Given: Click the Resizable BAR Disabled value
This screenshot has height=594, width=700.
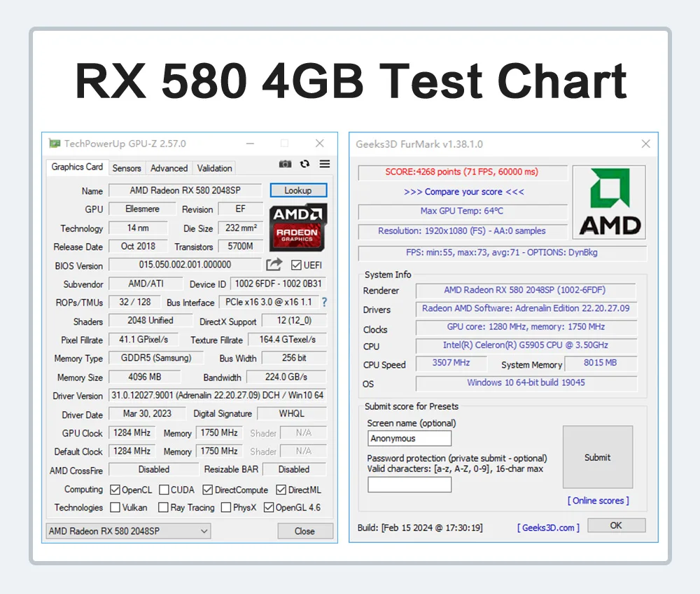Looking at the screenshot, I should [x=294, y=469].
